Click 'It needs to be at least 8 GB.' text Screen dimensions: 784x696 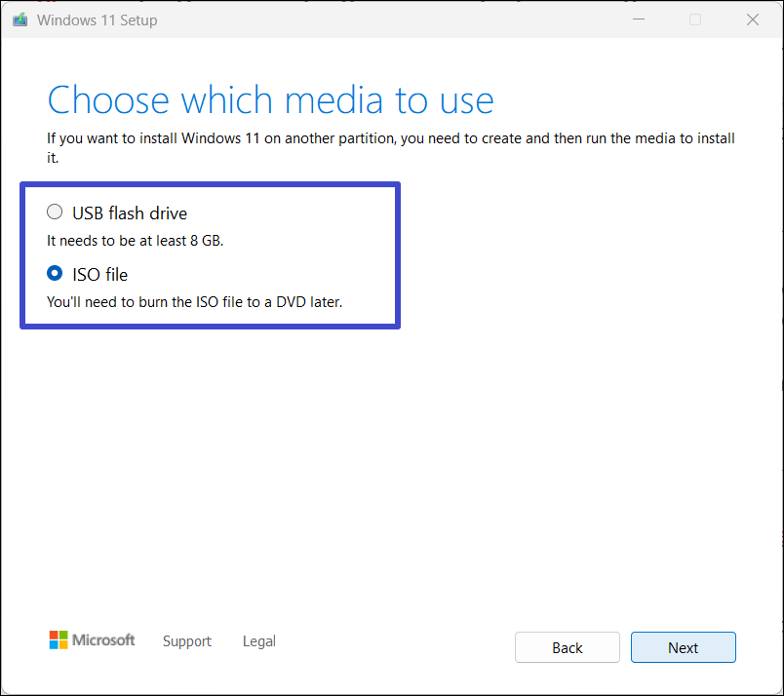click(135, 241)
